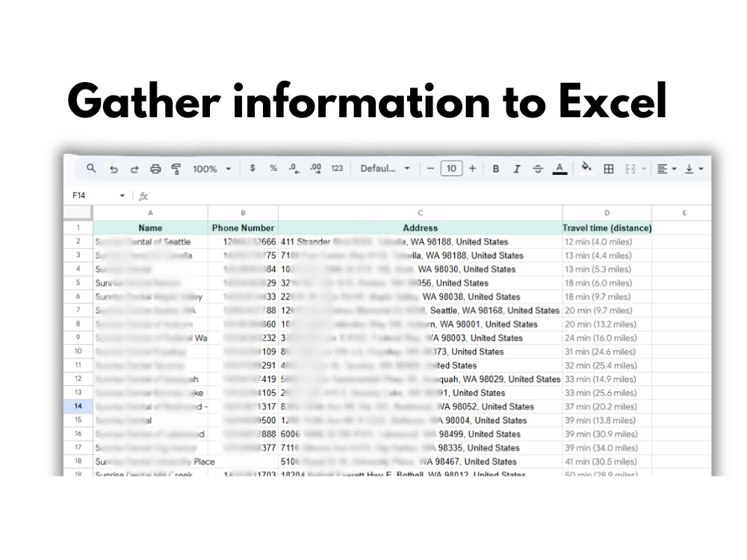Click cell with 32 min (25.4 miles)
Viewport: 747px width, 560px height.
tap(607, 366)
